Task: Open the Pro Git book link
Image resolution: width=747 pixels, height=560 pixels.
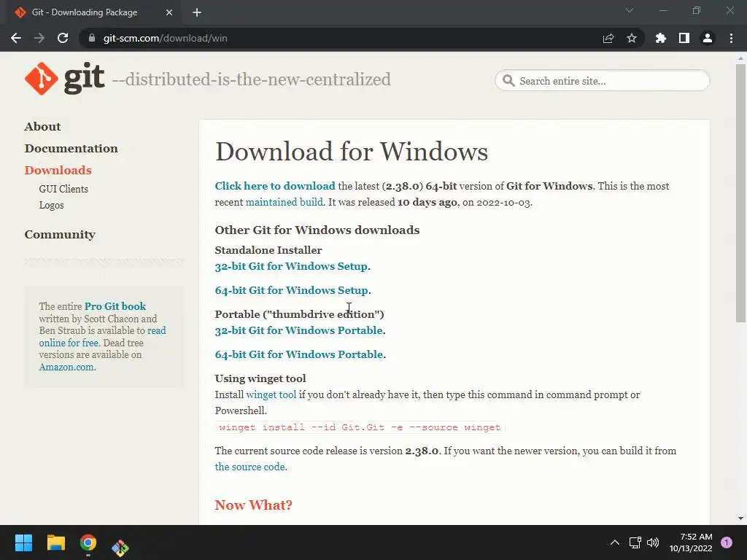Action: (x=115, y=306)
